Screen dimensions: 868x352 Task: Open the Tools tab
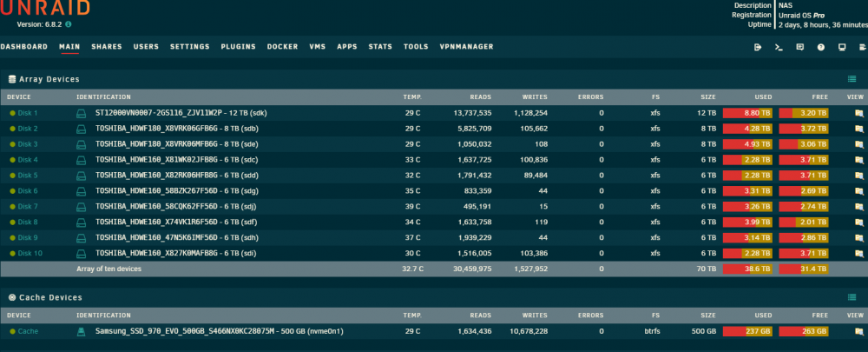coord(416,47)
